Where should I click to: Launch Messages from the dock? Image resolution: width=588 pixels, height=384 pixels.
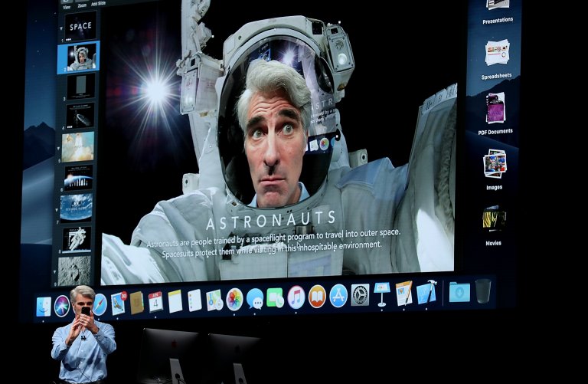[255, 298]
